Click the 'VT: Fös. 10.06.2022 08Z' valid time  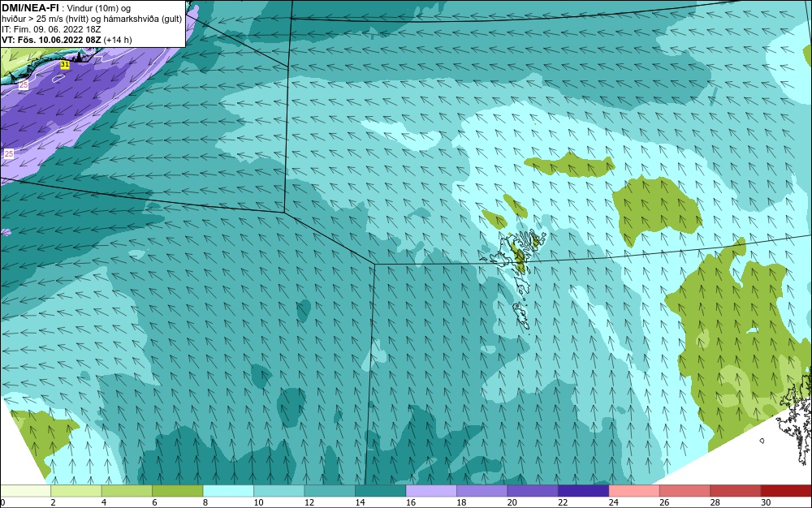click(52, 40)
